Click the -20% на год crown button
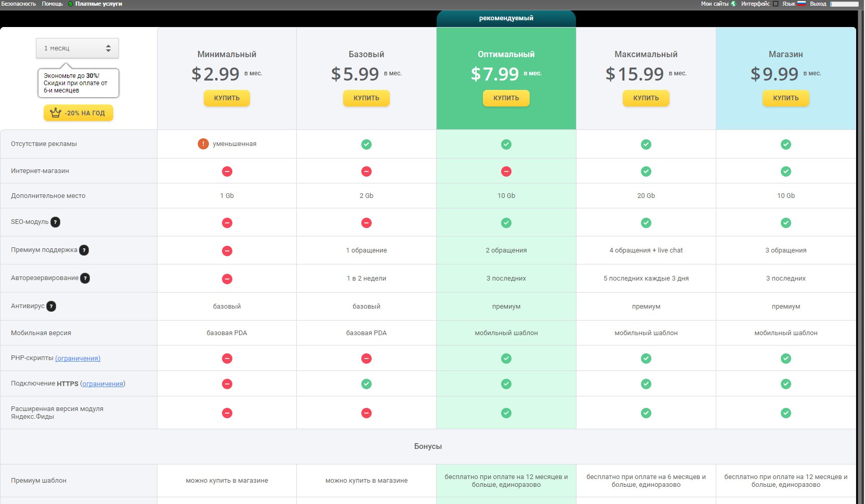This screenshot has height=504, width=865. pos(78,113)
